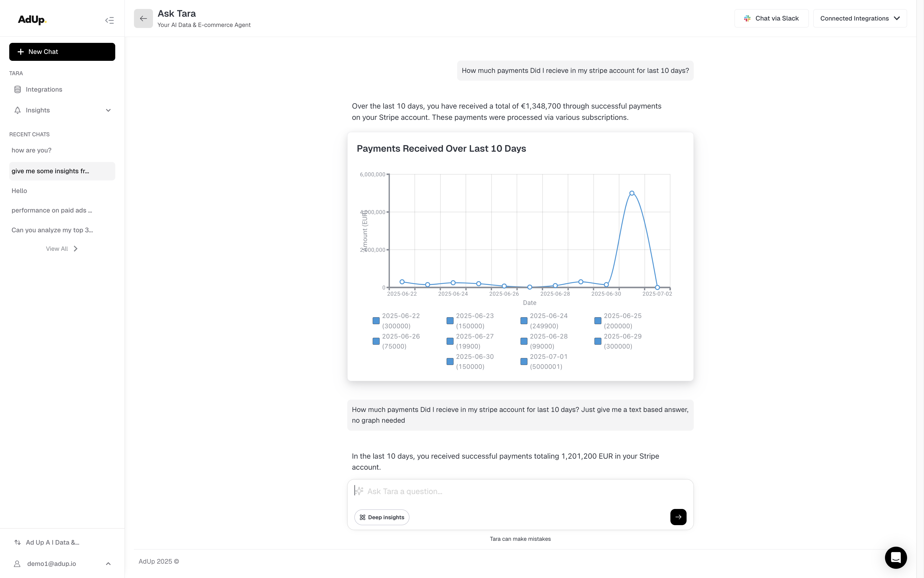Start a New Chat
Viewport: 924px width, 578px height.
[62, 52]
